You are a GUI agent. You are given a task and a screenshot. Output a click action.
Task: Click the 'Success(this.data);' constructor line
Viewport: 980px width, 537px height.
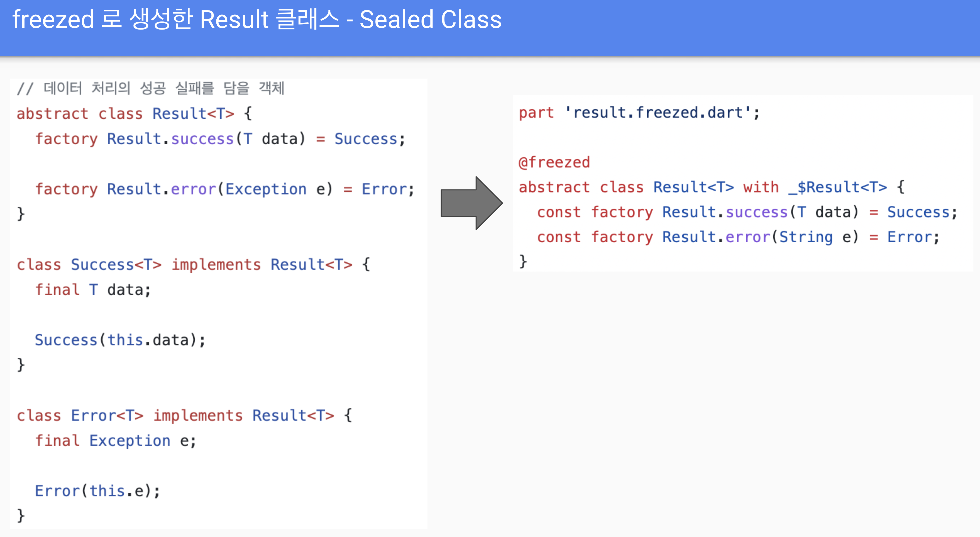[120, 340]
